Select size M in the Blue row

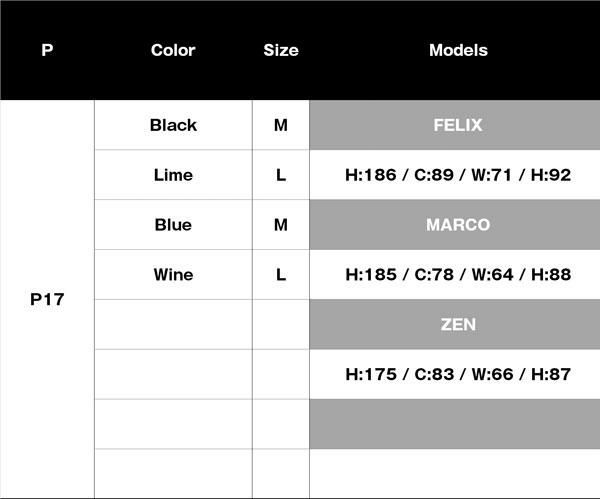coord(281,225)
